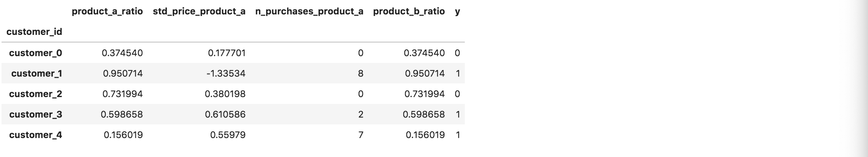Screen dimensions: 868x157
Task: Click the n_purchases_product_a column header
Action: coord(309,11)
